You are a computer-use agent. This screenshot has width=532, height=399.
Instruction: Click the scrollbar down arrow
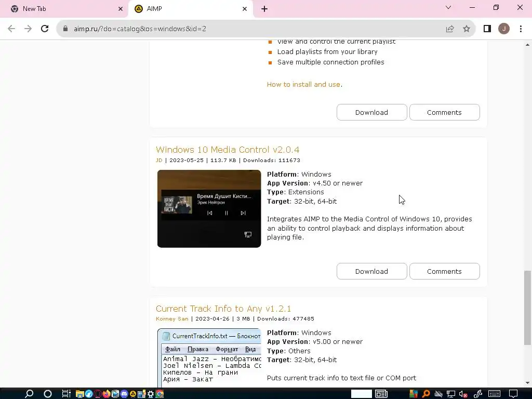pyautogui.click(x=527, y=383)
